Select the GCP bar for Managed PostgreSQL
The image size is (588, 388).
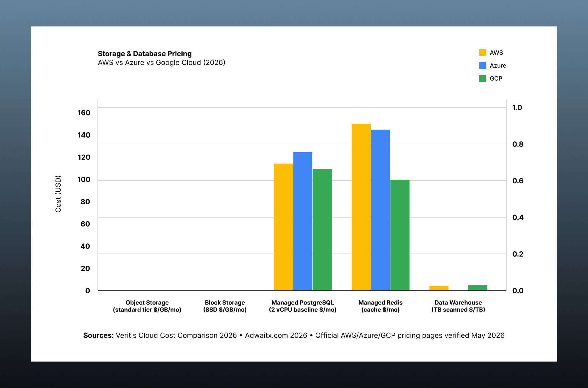point(322,230)
